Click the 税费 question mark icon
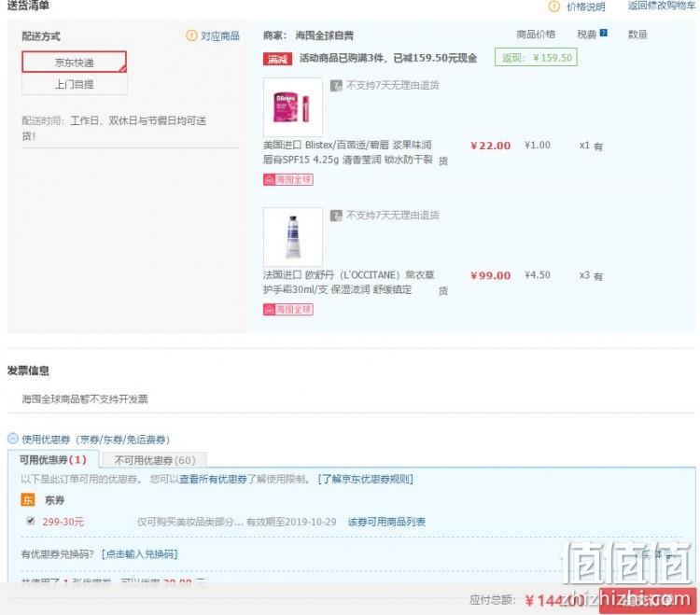Image resolution: width=700 pixels, height=615 pixels. coord(603,33)
